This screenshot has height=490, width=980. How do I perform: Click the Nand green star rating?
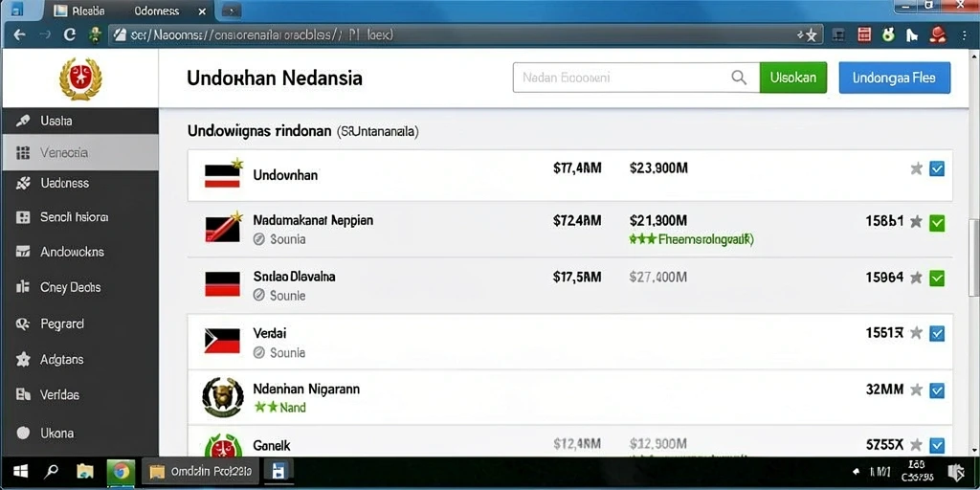280,408
